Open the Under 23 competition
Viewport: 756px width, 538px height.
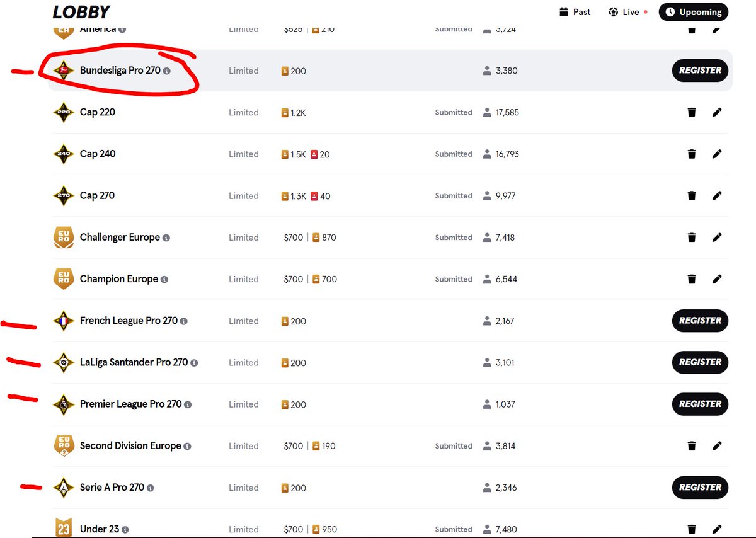[x=100, y=529]
